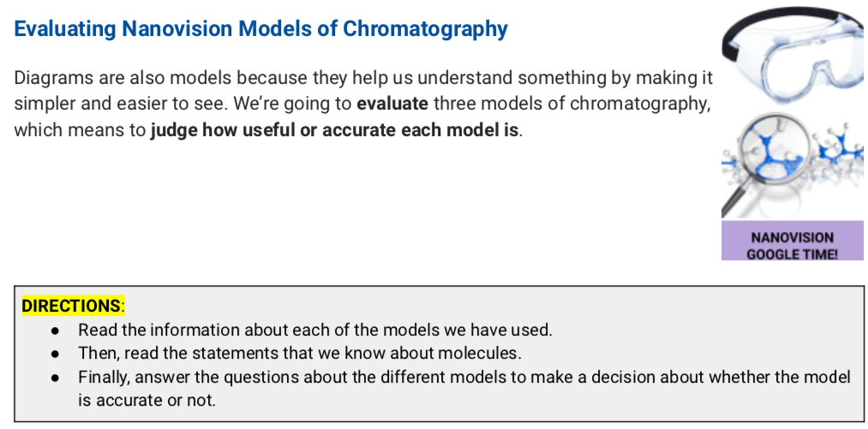Viewport: 868px width, 429px height.
Task: Click the yellow highlighted DIRECTIONS label
Action: tap(71, 306)
